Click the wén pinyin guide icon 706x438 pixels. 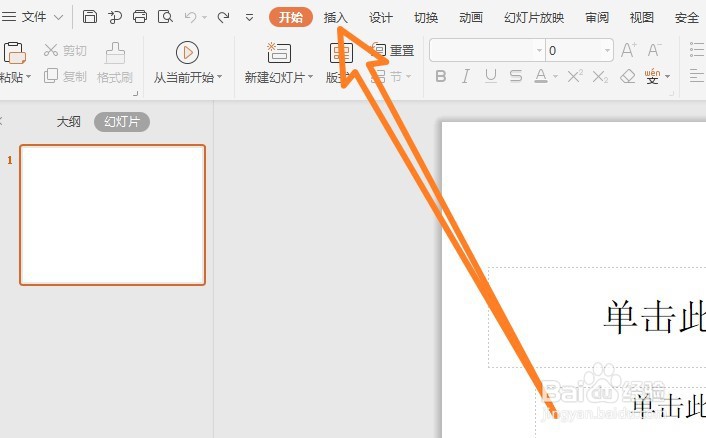(652, 77)
